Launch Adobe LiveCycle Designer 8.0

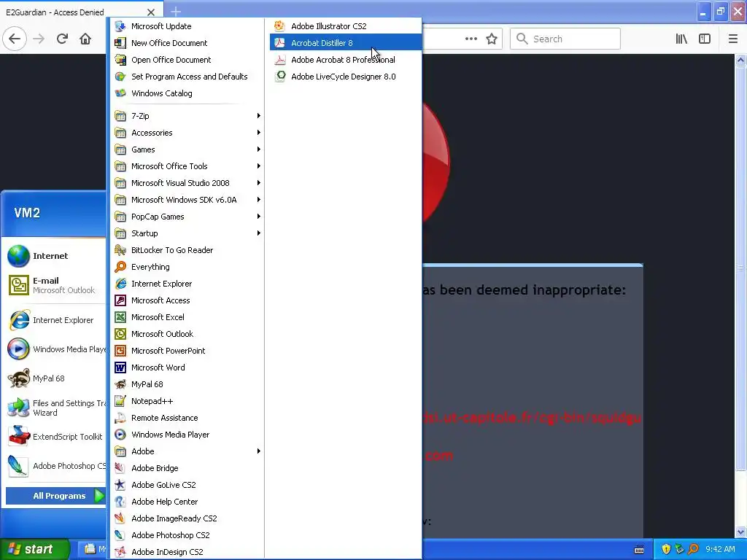click(345, 76)
